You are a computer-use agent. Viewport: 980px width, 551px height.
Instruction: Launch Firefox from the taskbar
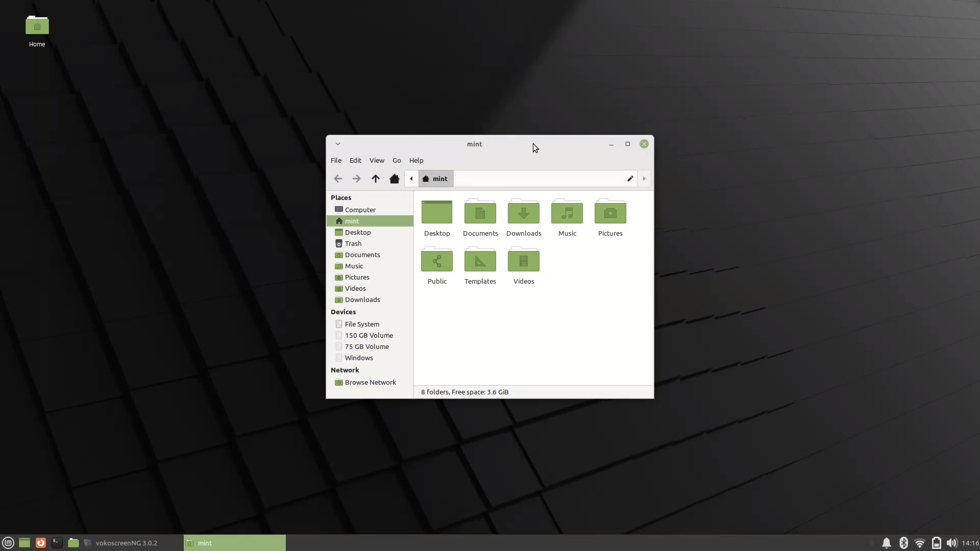coord(41,542)
